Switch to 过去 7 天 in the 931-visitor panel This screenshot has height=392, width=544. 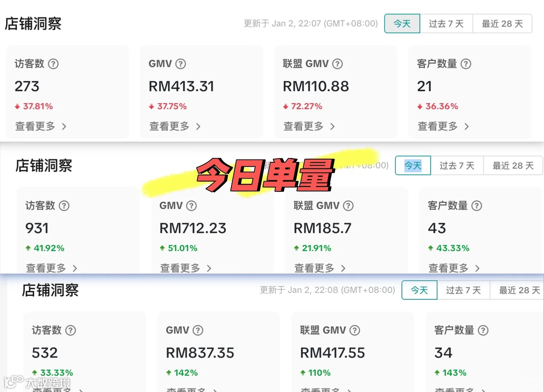pyautogui.click(x=457, y=166)
